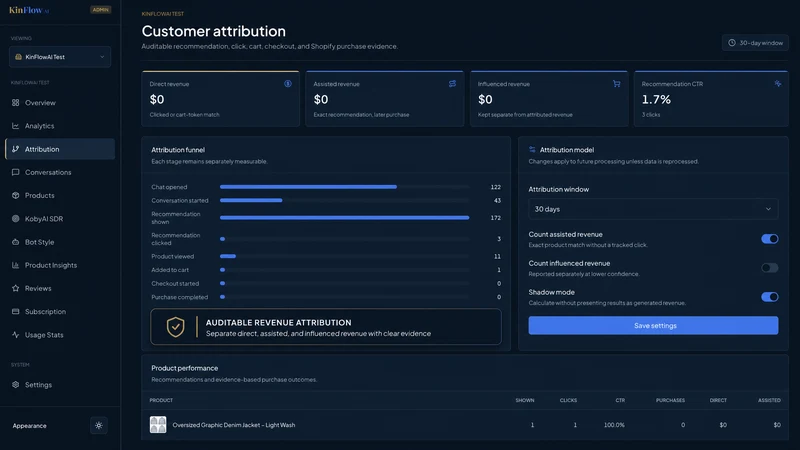Click the Attribution branch icon in sidebar
The height and width of the screenshot is (450, 800).
click(x=15, y=149)
